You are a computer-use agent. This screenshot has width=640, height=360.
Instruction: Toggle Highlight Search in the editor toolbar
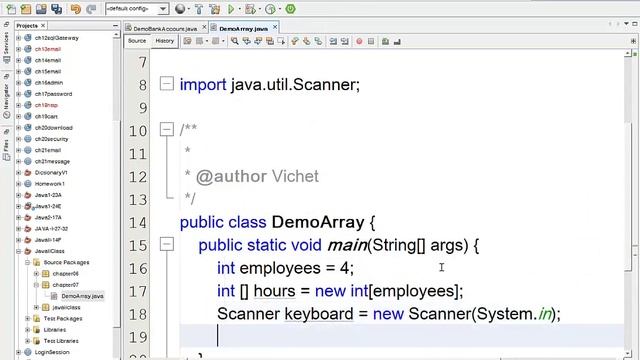click(x=270, y=41)
